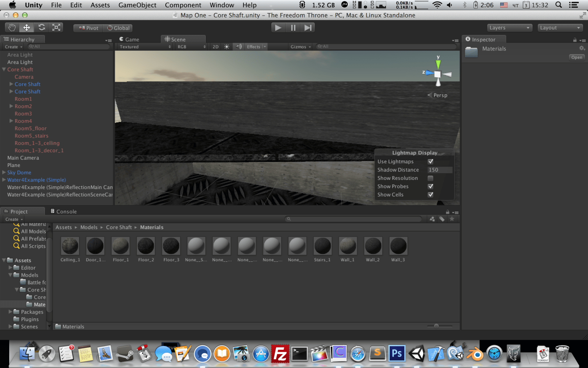Click the Open button in the Inspector
This screenshot has width=588, height=368.
pos(577,57)
